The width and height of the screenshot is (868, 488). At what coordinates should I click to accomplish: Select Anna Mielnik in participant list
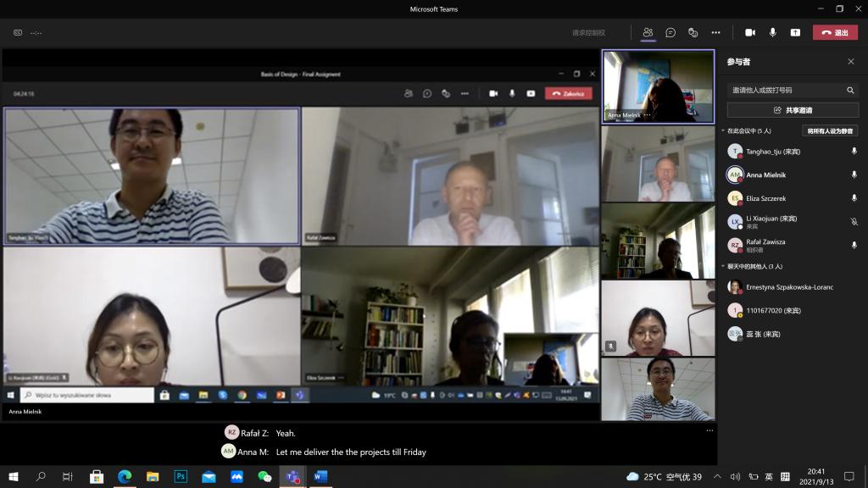tap(765, 175)
